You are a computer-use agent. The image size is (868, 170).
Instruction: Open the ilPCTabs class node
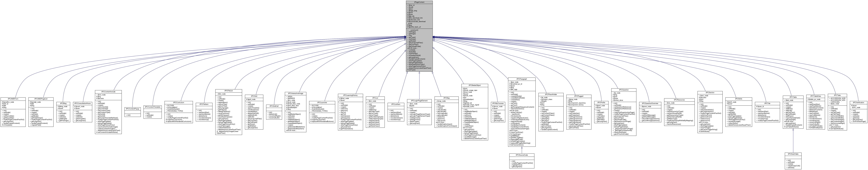coord(837,112)
